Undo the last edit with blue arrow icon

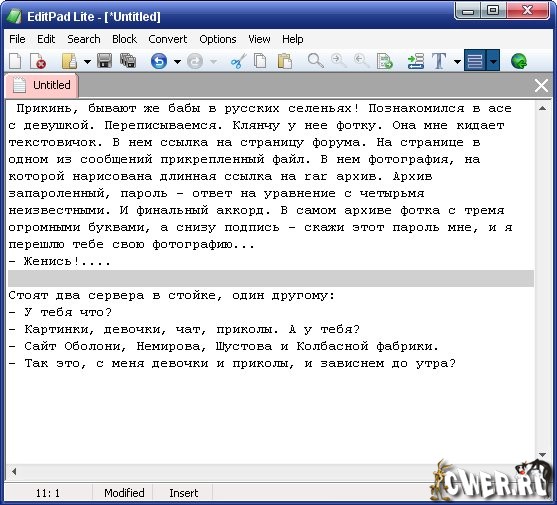point(159,61)
